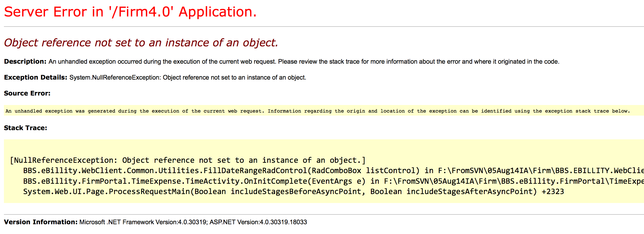Click the yellow Source Error message box text
The image size is (644, 234).
click(317, 111)
